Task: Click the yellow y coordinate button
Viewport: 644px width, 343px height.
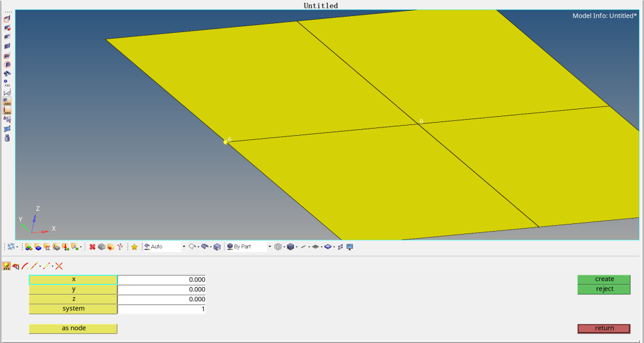Action: (73, 289)
